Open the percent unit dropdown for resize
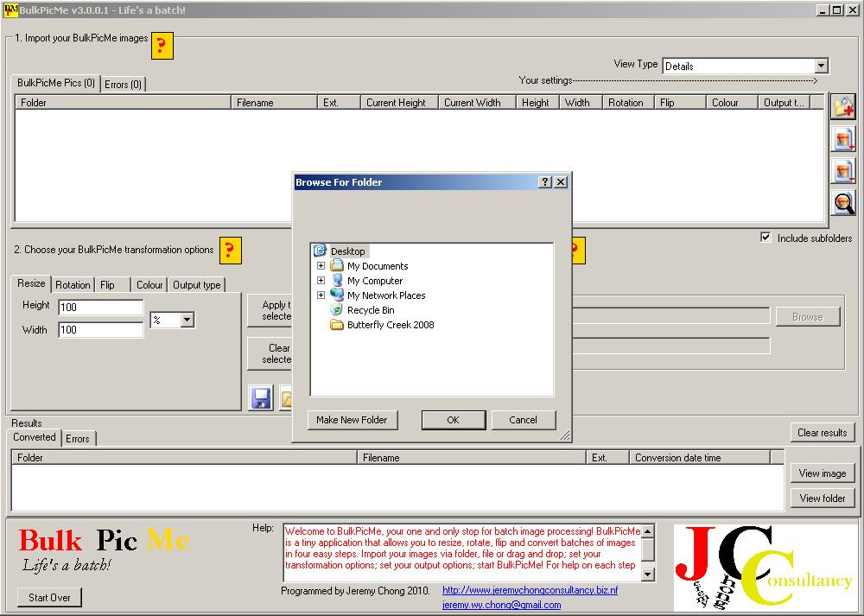The height and width of the screenshot is (616, 864). 187,320
